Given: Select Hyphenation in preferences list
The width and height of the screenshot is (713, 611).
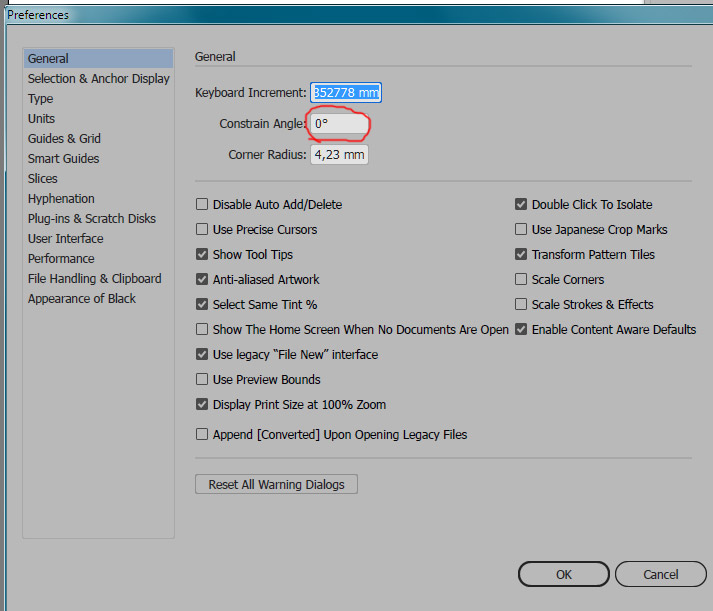Looking at the screenshot, I should point(61,199).
